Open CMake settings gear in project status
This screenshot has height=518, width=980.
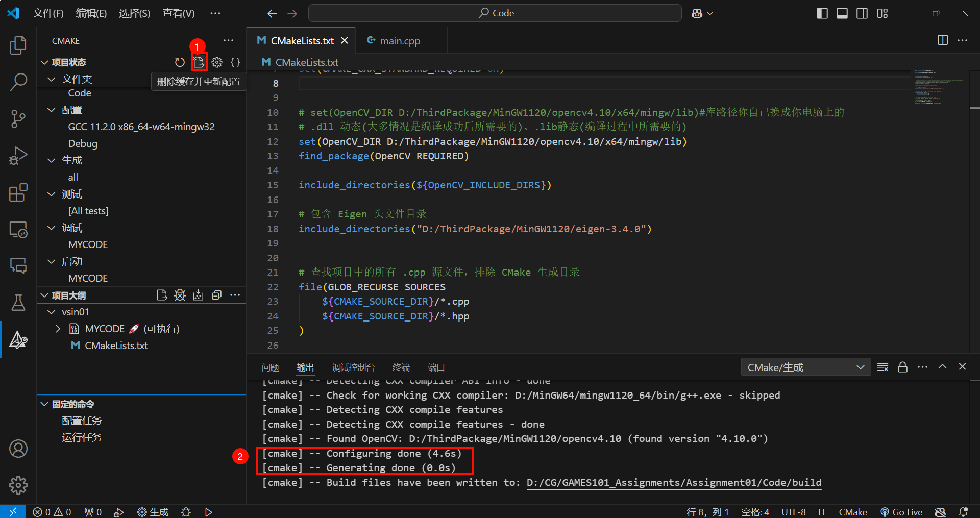[x=217, y=62]
